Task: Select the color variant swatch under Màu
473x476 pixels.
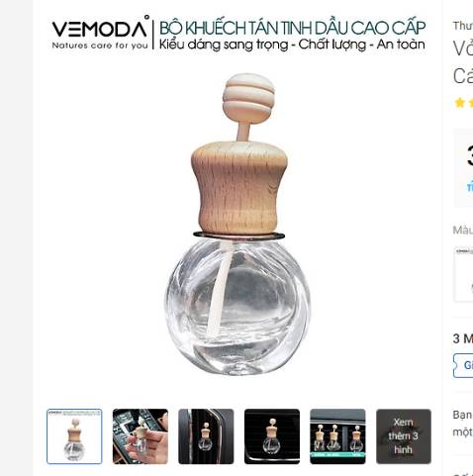Action: click(463, 274)
